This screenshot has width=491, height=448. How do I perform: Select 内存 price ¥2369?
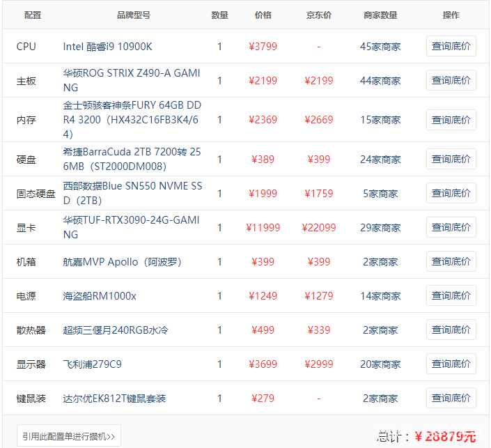(x=263, y=120)
